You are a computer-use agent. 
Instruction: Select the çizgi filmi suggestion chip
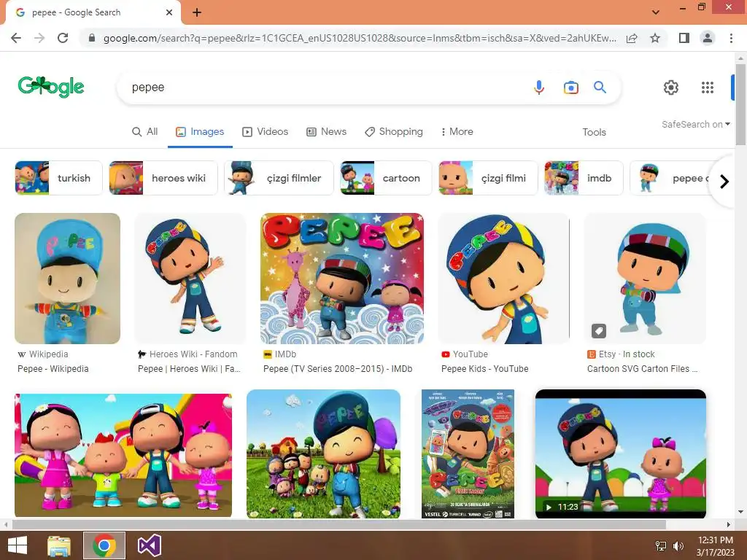pyautogui.click(x=488, y=178)
